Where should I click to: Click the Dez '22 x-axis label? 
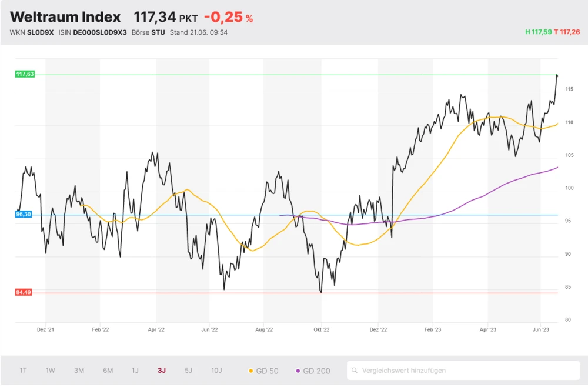(379, 330)
